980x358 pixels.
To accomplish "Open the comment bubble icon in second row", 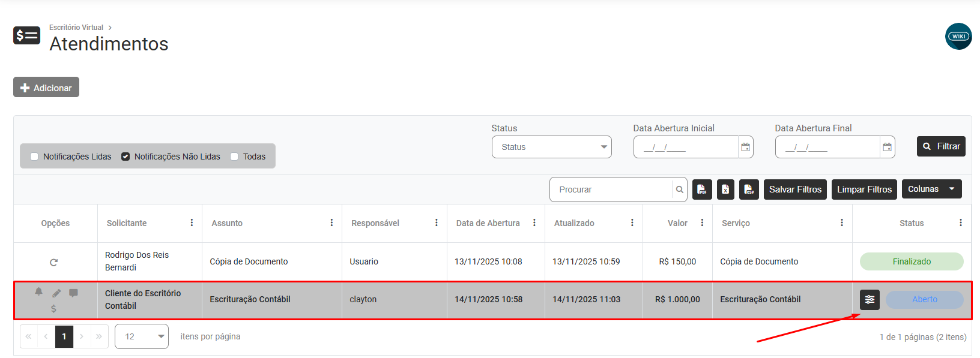I will (73, 293).
